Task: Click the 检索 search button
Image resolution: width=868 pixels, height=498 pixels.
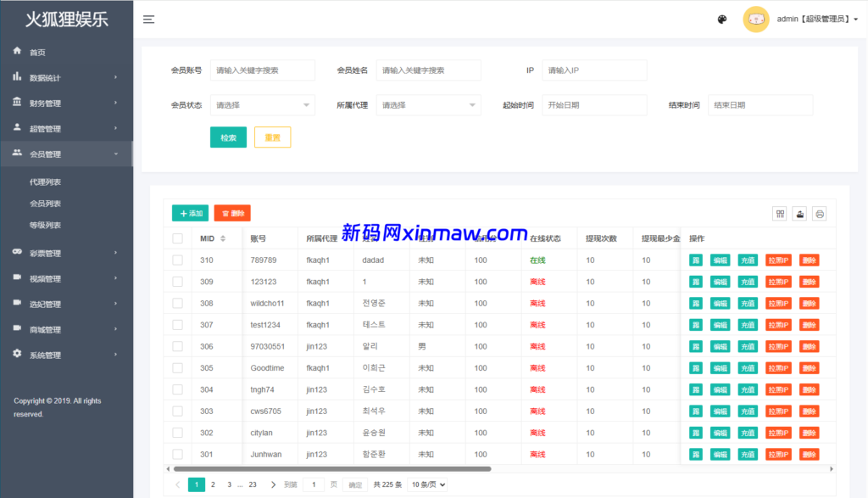Action: coord(228,137)
